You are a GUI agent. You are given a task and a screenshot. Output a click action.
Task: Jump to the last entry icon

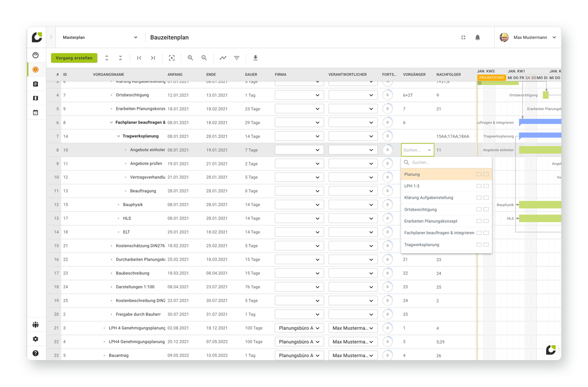tap(153, 58)
